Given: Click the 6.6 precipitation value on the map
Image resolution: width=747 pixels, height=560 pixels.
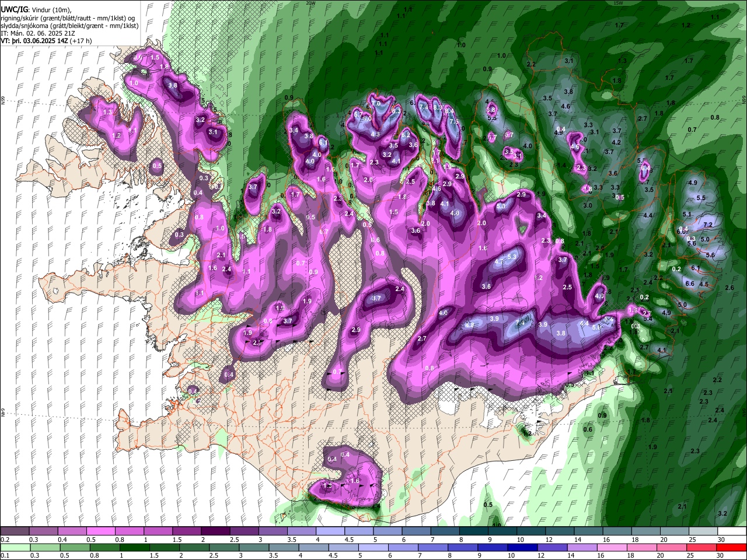Looking at the screenshot, I should coord(689,283).
